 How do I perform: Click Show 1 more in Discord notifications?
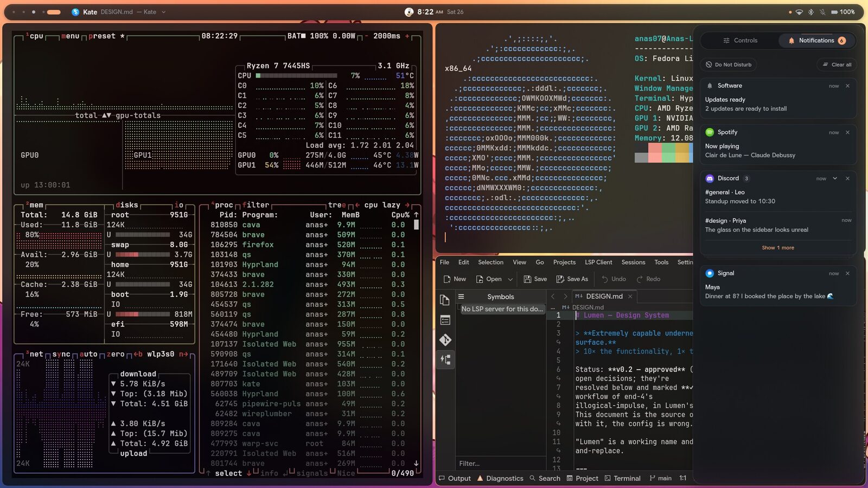coord(778,248)
